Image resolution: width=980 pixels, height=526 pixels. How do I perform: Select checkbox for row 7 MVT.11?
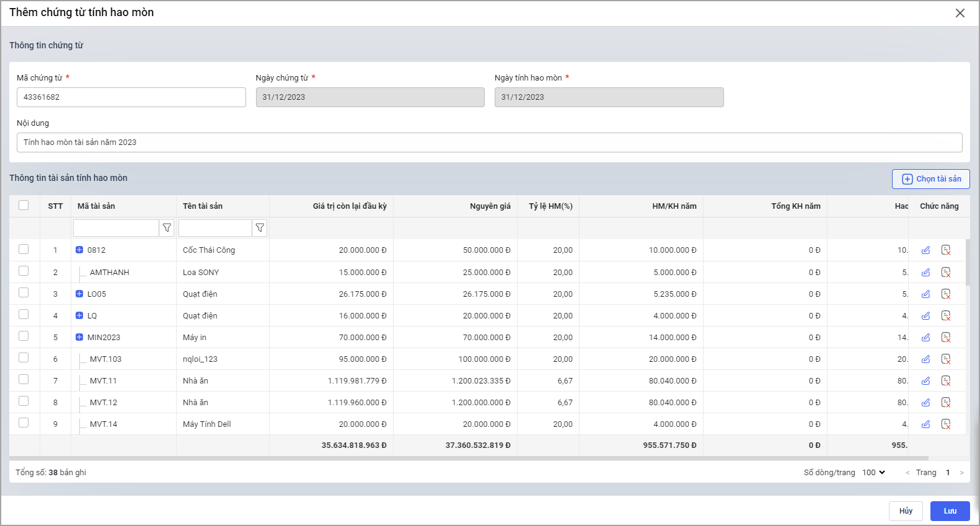(x=24, y=379)
